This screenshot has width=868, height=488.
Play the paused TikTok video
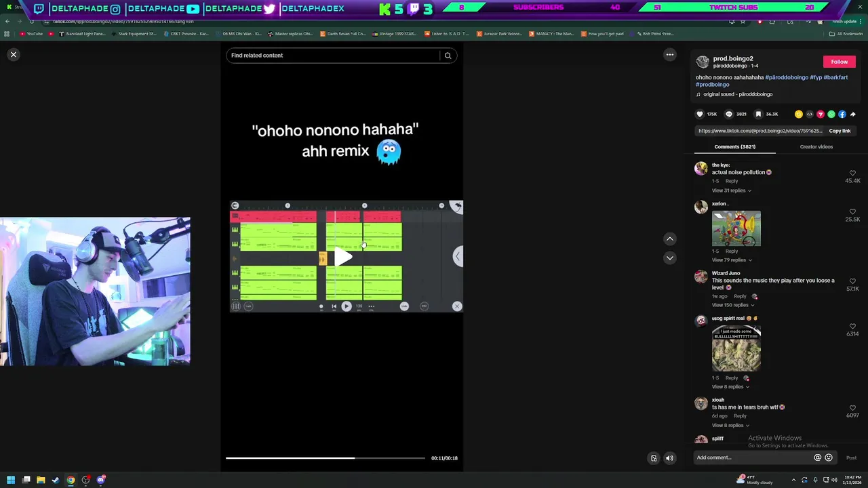[x=342, y=257]
